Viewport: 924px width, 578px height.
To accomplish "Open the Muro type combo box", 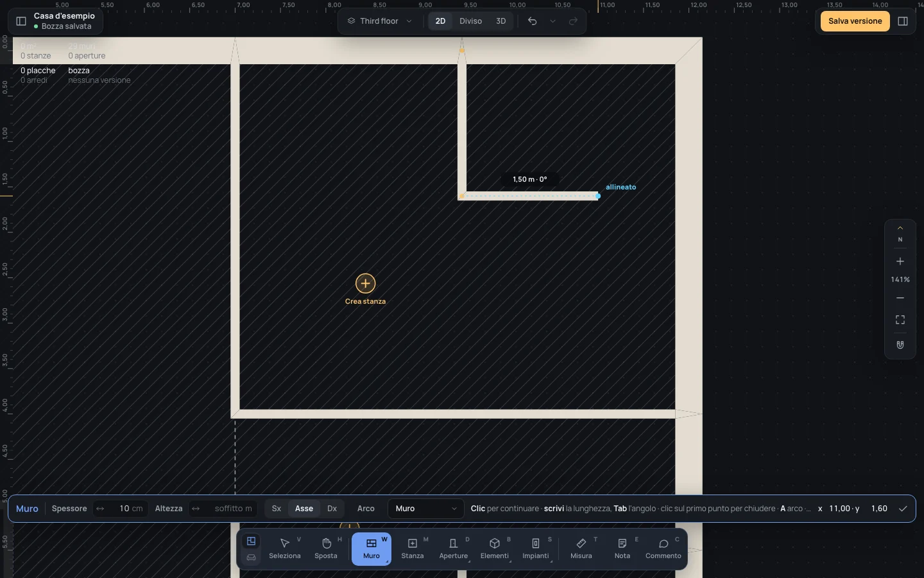I will [426, 509].
